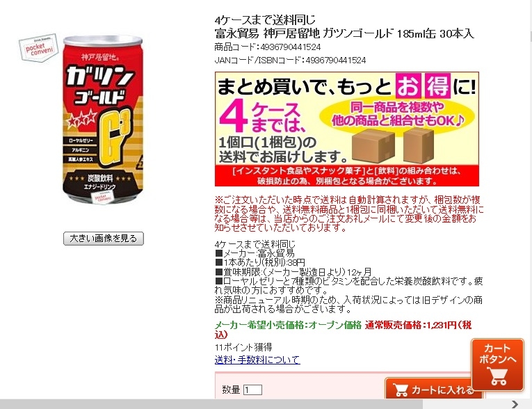Click the まとめ買い promotional banner headline

(346, 86)
